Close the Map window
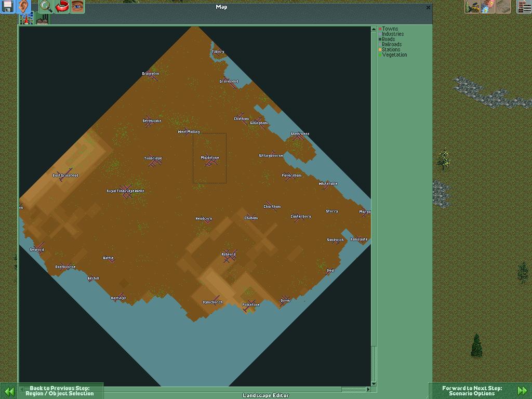Image resolution: width=532 pixels, height=399 pixels. click(428, 7)
